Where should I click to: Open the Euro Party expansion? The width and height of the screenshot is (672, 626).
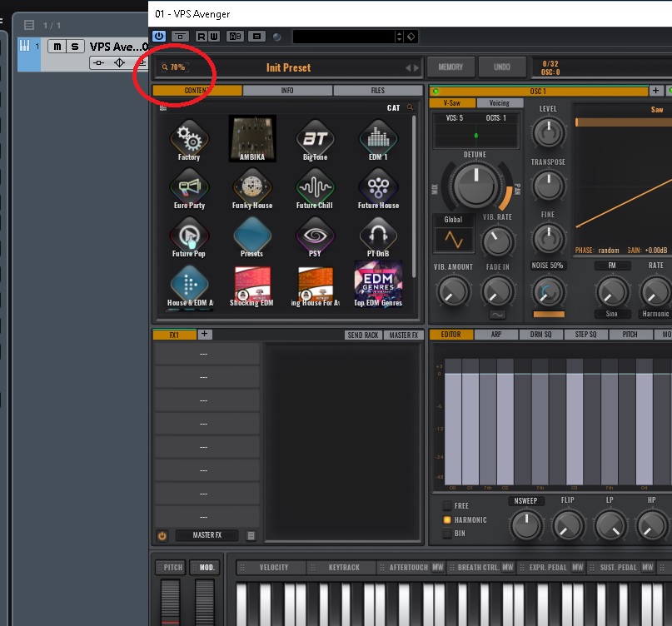pyautogui.click(x=189, y=188)
